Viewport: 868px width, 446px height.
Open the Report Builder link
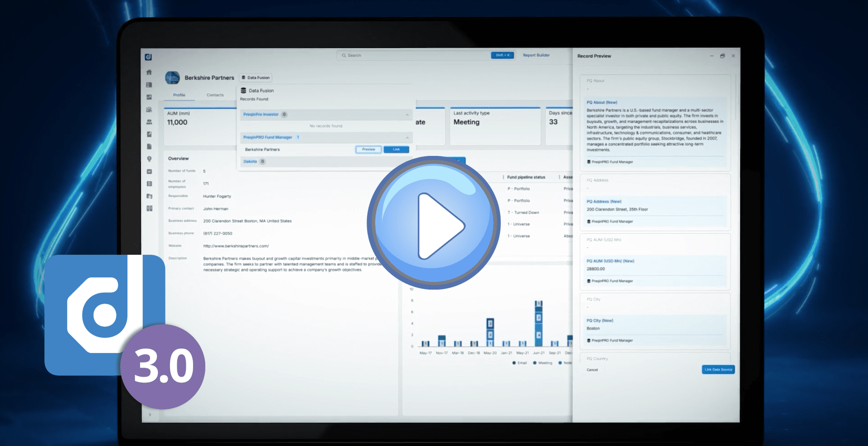pos(536,55)
